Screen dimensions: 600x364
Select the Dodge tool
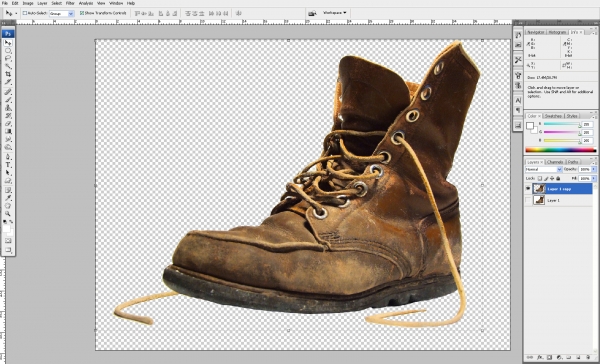(x=8, y=147)
